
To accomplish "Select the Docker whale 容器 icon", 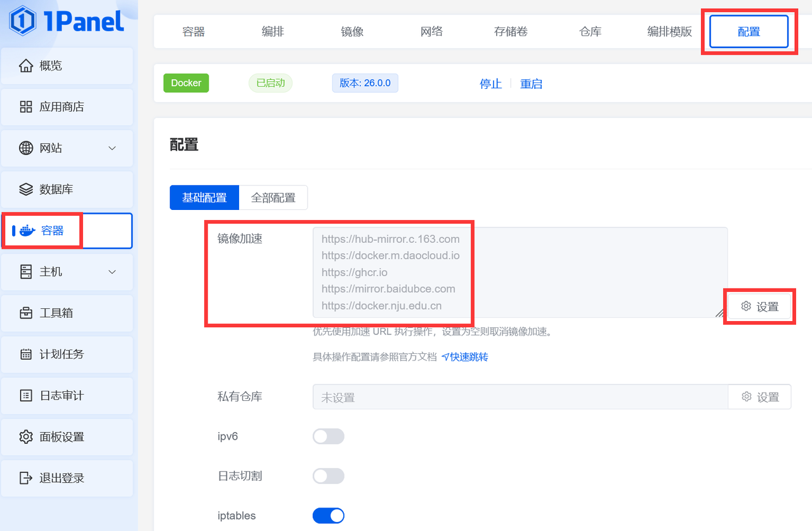I will click(27, 230).
